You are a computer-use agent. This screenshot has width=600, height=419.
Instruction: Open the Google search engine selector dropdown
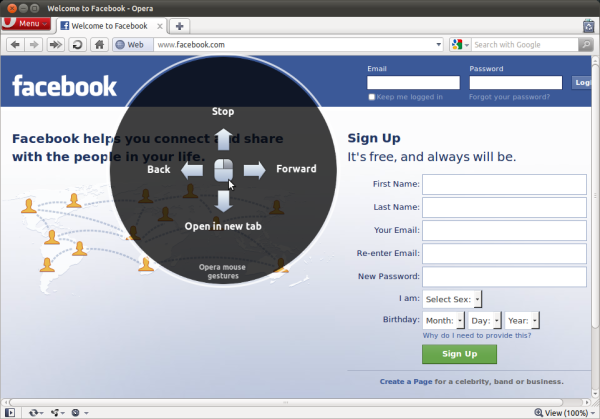coord(460,45)
